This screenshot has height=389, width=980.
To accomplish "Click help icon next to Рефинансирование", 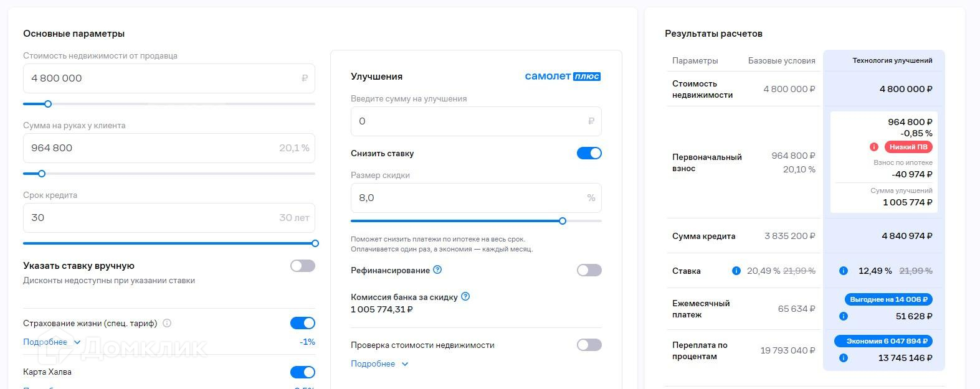I will [437, 269].
